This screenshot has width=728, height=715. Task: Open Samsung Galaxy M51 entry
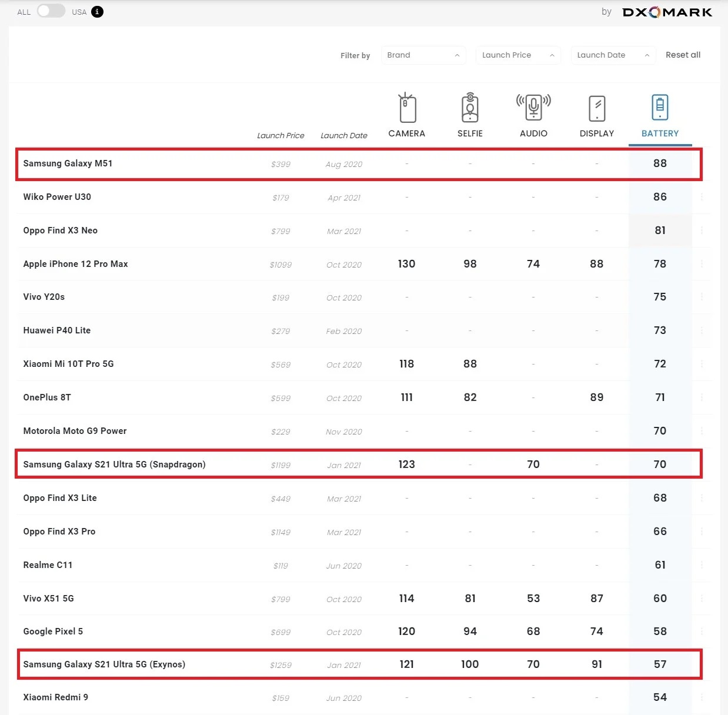(68, 163)
